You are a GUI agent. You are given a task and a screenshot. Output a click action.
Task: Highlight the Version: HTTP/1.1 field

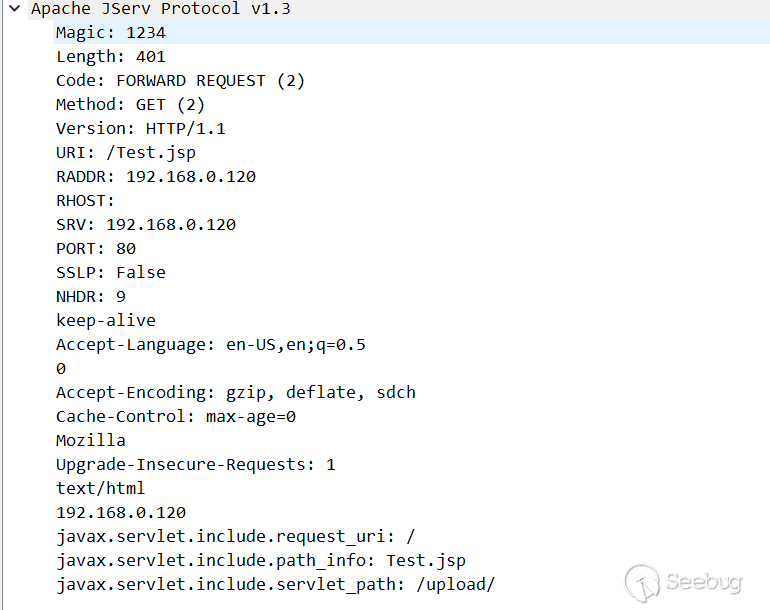[140, 129]
